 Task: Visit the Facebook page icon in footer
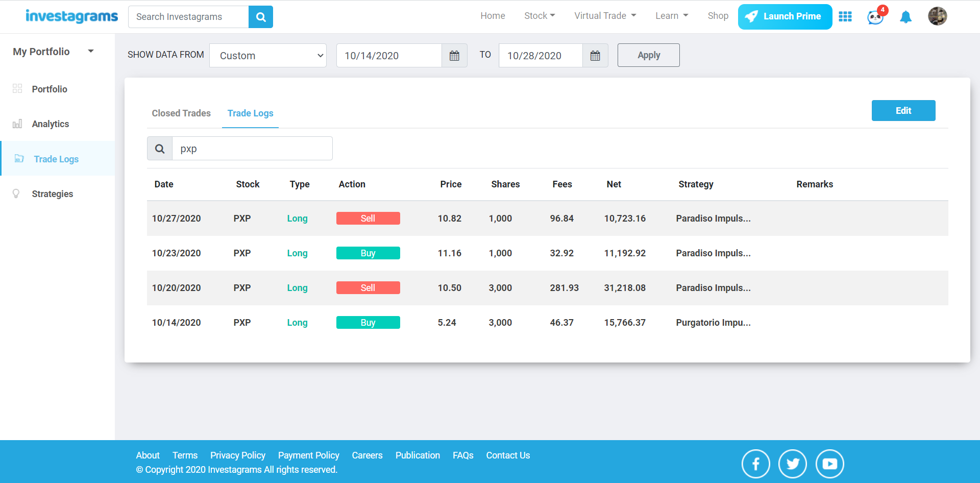tap(755, 464)
